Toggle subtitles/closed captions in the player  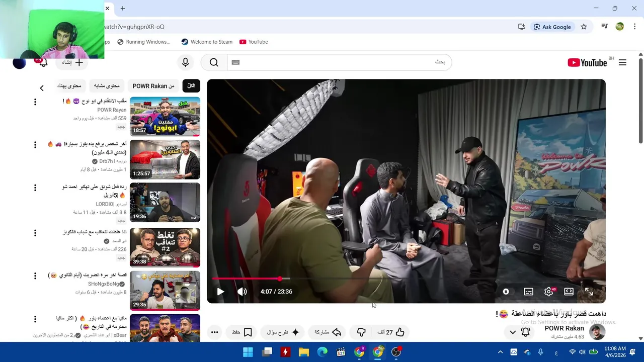click(528, 292)
